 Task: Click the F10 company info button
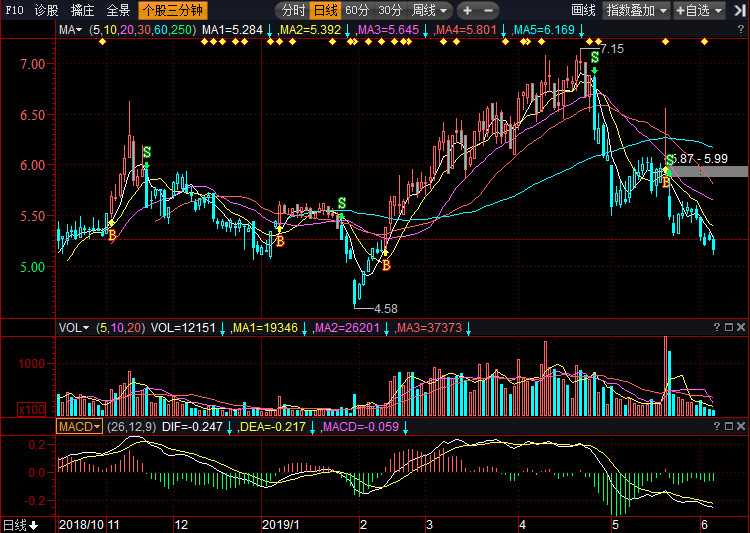pos(14,10)
